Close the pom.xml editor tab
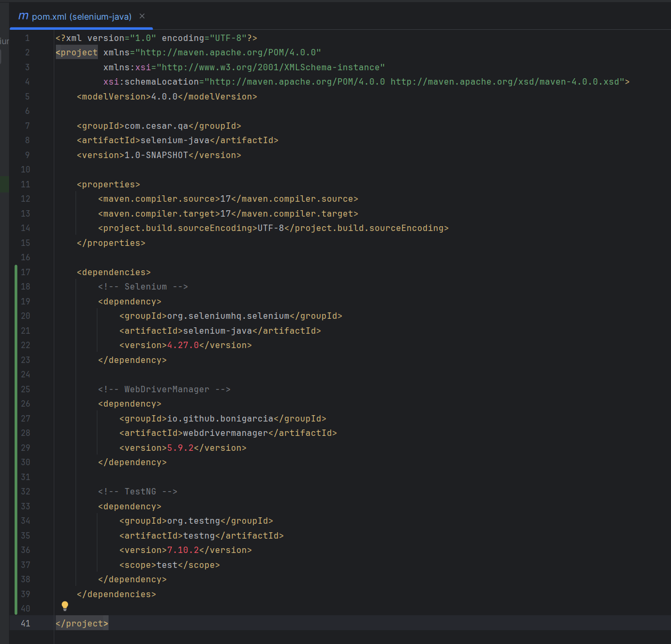The width and height of the screenshot is (671, 644). 142,16
